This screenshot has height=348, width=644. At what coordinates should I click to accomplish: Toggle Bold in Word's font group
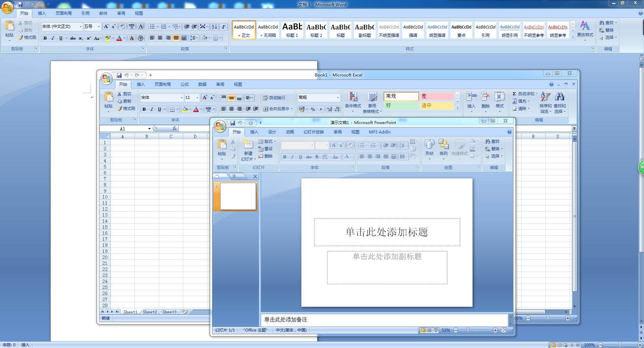45,38
